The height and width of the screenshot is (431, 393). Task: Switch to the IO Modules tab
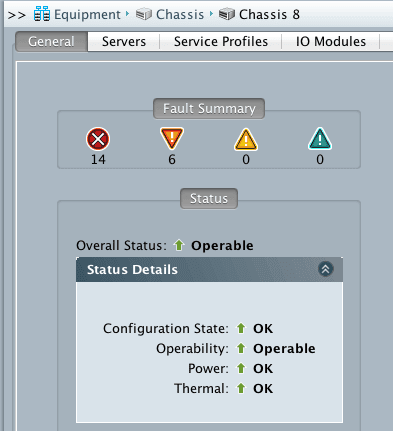331,42
